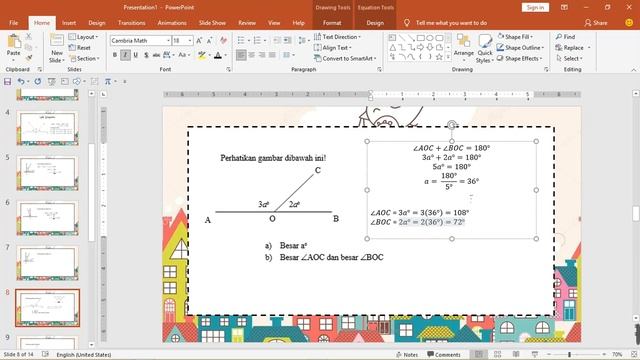Screen dimensions: 640x360
Task: Click the Find magnifier icon
Action: (x=559, y=37)
